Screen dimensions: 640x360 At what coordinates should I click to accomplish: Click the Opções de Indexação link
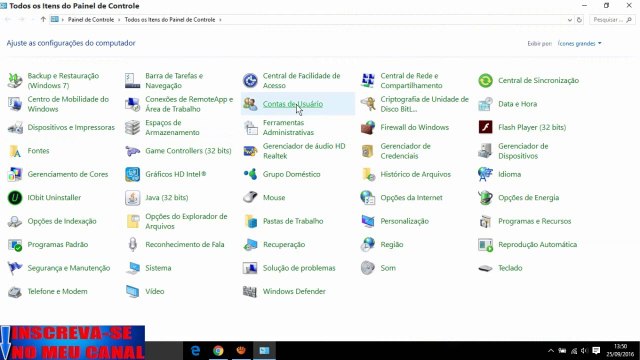tap(62, 221)
